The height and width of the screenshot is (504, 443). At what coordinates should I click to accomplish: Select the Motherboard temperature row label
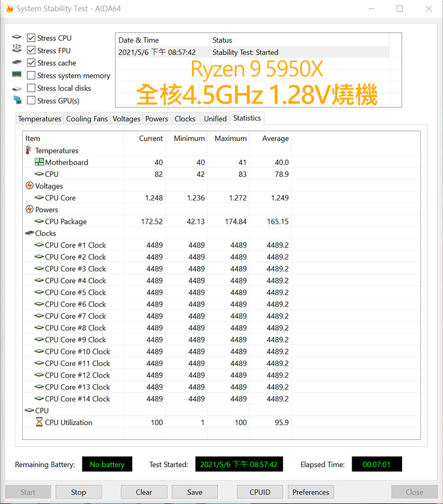pos(66,162)
